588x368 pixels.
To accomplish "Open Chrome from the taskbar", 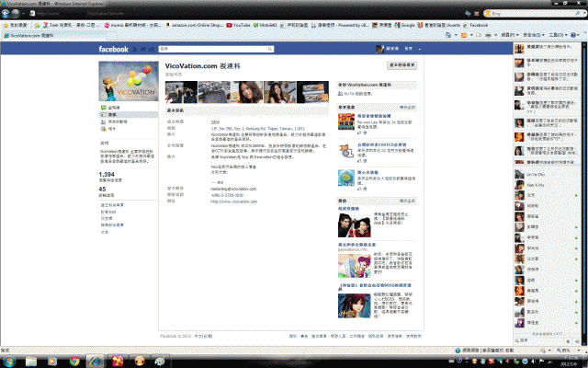I will [74, 362].
